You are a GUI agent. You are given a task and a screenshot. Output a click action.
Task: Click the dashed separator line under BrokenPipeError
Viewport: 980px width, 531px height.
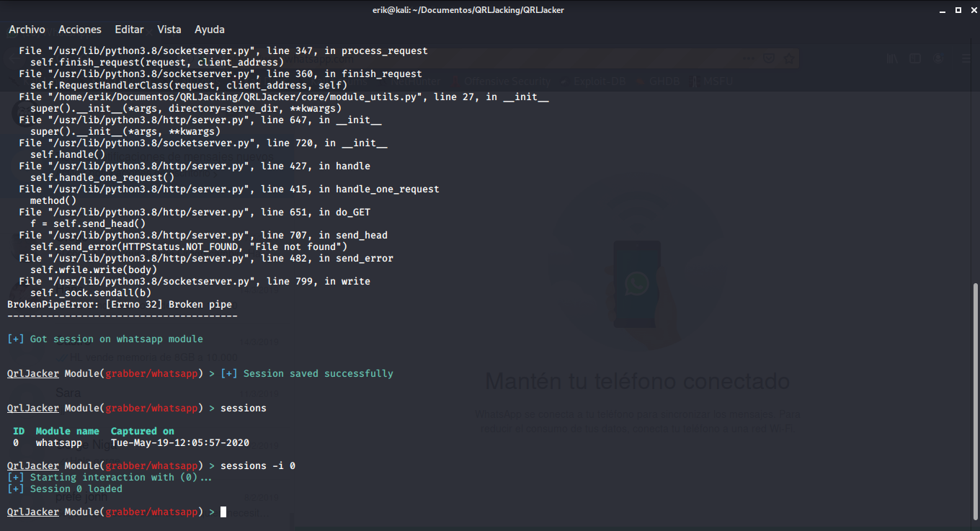point(122,316)
